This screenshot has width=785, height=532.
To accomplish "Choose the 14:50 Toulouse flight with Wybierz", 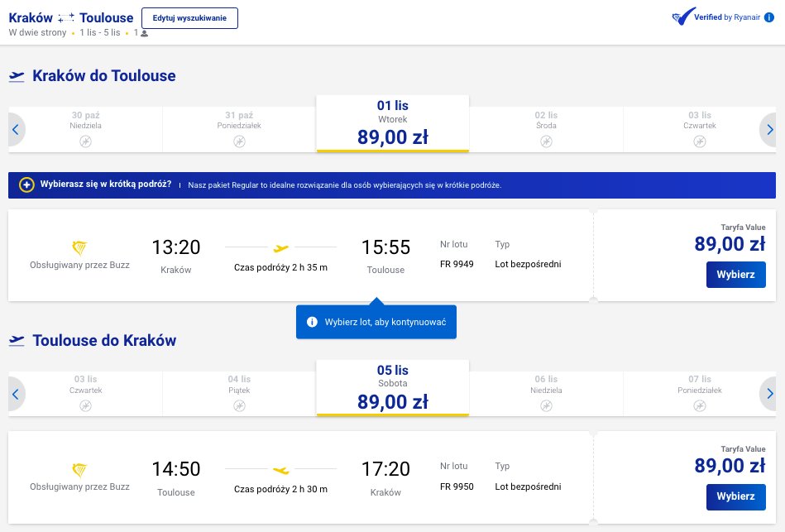I will [736, 496].
